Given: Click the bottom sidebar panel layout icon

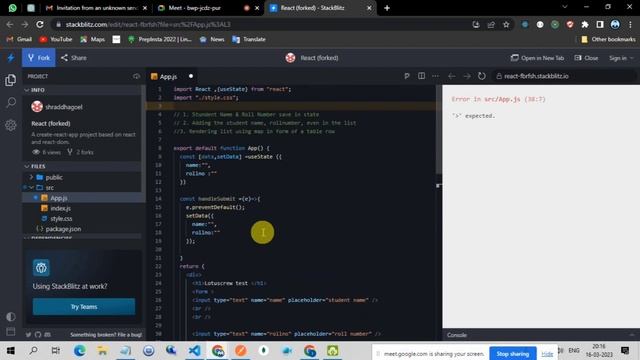Looking at the screenshot, I should click(11, 331).
